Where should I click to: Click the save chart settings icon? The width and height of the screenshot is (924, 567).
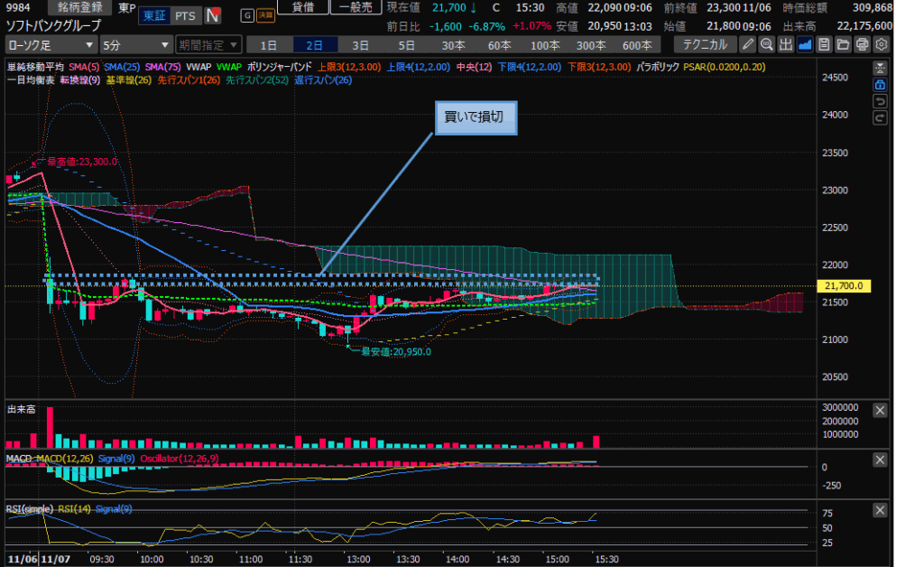[824, 44]
